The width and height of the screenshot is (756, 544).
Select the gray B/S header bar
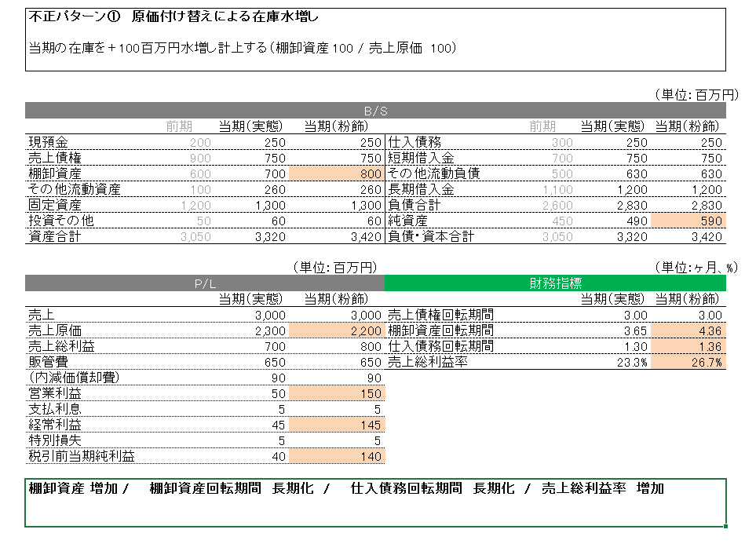pyautogui.click(x=375, y=111)
